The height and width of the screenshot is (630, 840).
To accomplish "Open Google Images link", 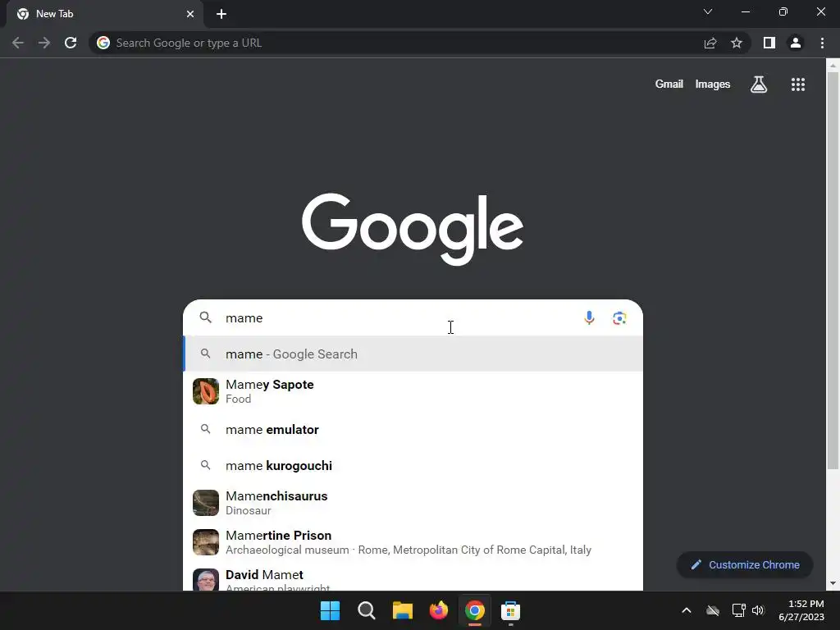I will click(713, 84).
